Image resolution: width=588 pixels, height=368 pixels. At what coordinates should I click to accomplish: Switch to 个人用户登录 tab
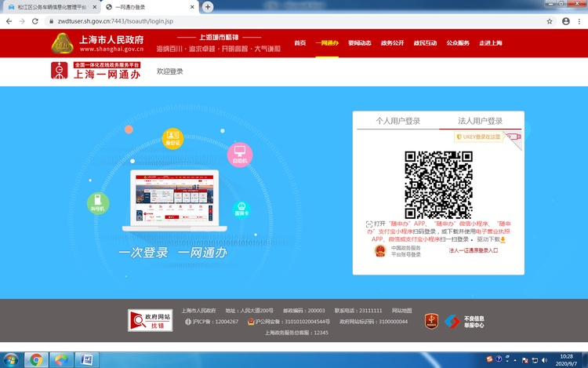pyautogui.click(x=397, y=121)
